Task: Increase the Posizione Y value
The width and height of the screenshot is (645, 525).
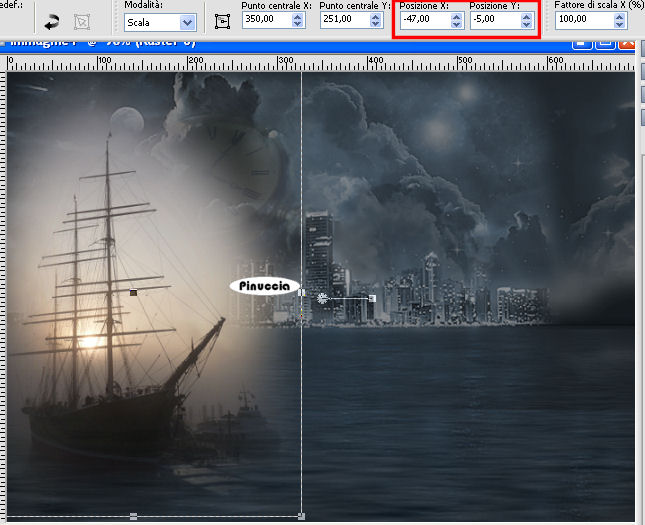Action: pyautogui.click(x=527, y=16)
